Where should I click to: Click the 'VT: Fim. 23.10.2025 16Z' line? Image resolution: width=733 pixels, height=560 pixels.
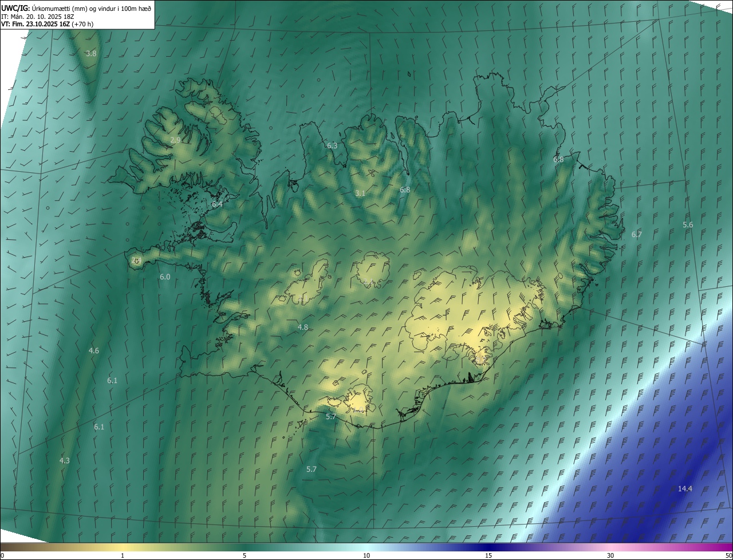click(x=47, y=24)
